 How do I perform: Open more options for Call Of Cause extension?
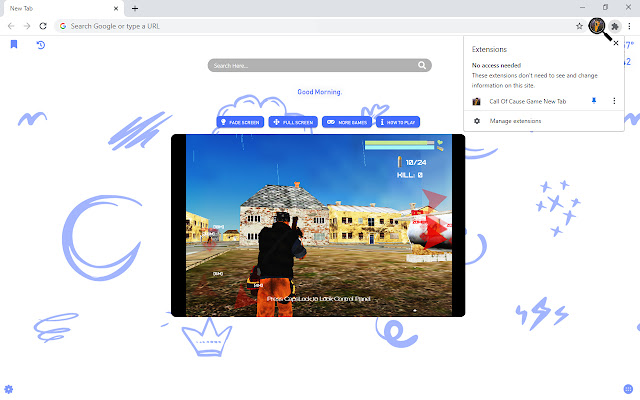click(614, 101)
